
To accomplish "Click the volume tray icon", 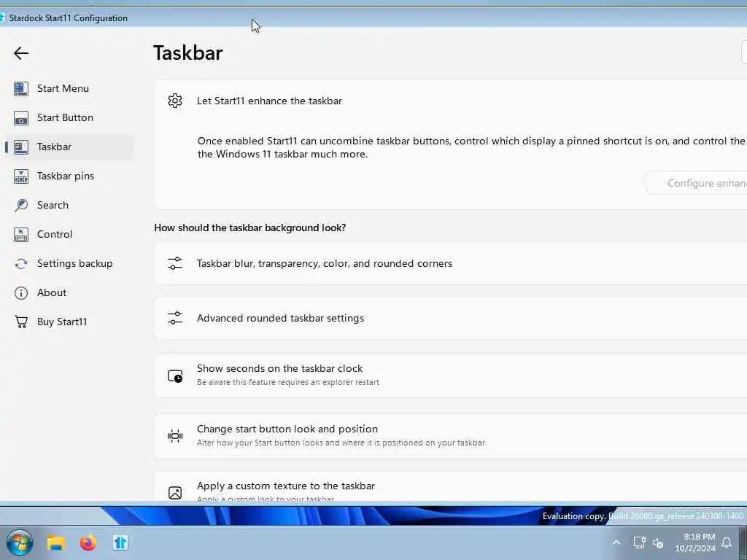I will 659,542.
